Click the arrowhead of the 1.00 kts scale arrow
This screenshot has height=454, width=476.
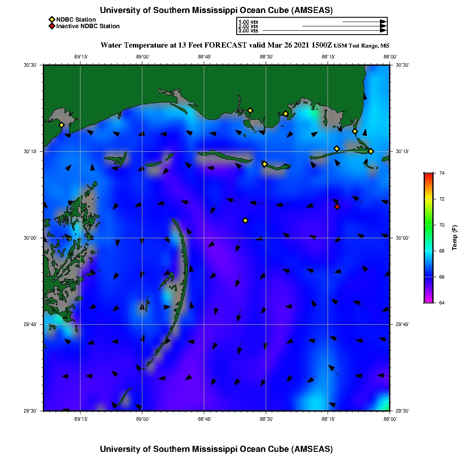pyautogui.click(x=383, y=22)
